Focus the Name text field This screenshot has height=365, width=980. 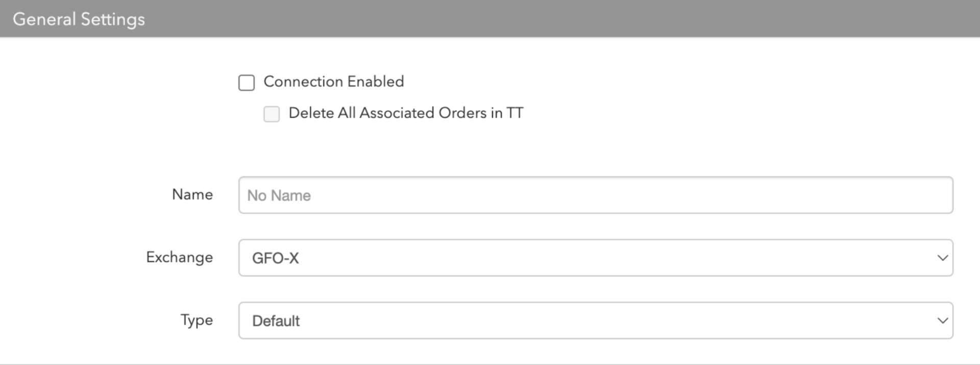596,195
